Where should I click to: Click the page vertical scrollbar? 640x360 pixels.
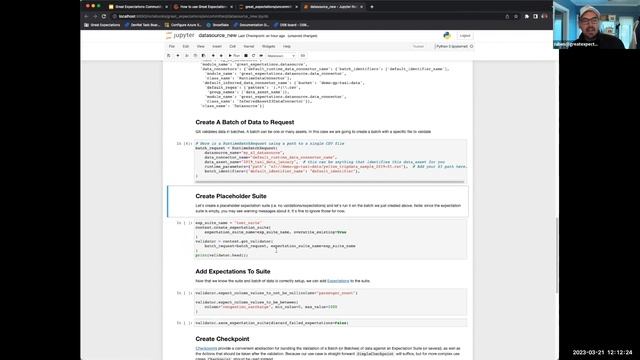557,255
